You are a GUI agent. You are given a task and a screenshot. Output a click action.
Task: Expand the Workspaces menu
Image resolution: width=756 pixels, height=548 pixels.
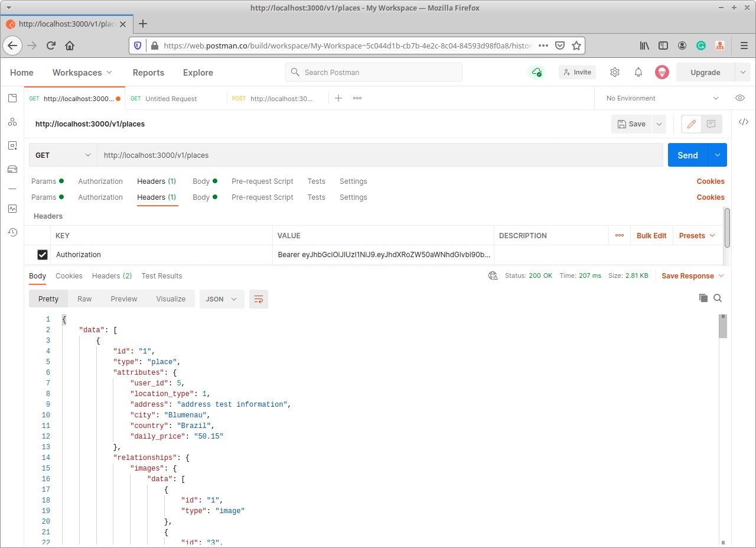[x=82, y=72]
